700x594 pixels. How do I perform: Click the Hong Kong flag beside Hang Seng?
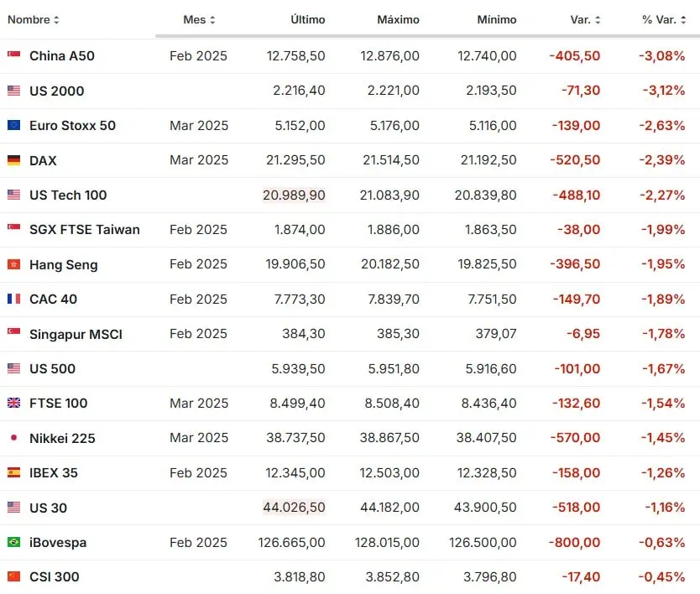[x=13, y=264]
